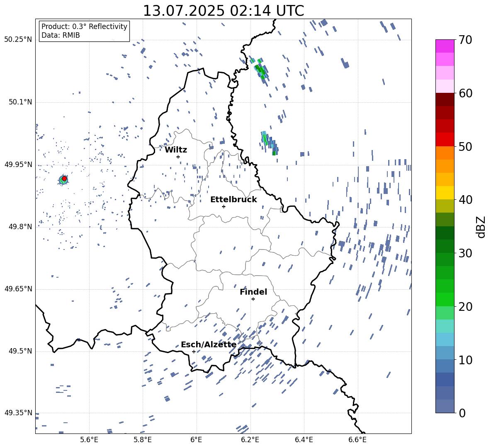The image size is (491, 448).
Task: Click the dark green colorbar swatch above 30
Action: tap(445, 246)
